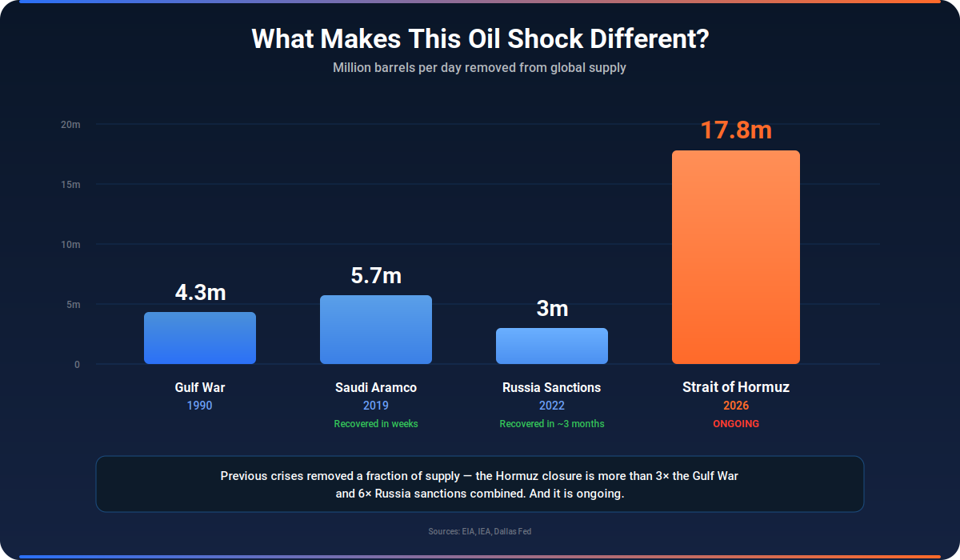Click the Gulf War blue bar
The image size is (960, 560).
(x=200, y=338)
